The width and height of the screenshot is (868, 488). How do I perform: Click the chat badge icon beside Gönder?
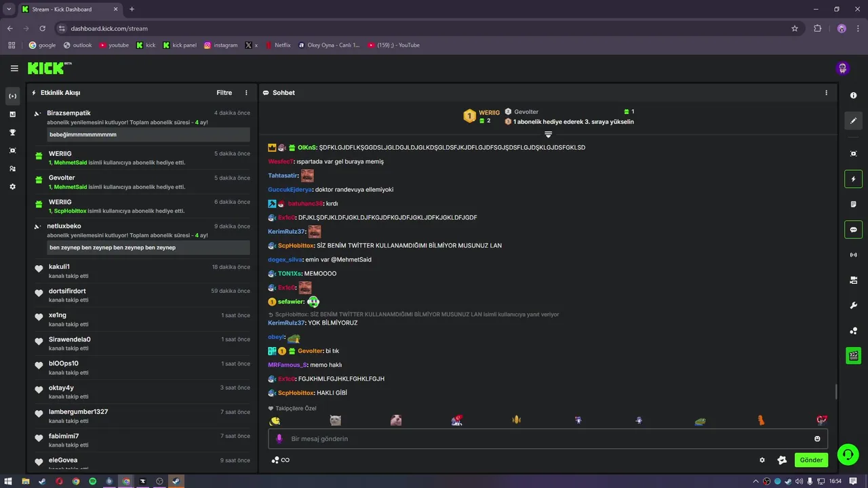[x=782, y=460]
